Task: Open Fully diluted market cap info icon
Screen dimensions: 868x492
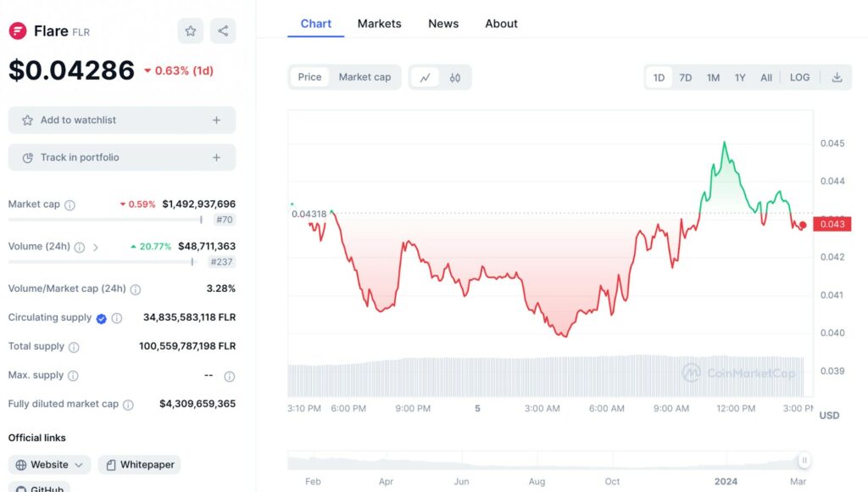Action: pyautogui.click(x=129, y=405)
